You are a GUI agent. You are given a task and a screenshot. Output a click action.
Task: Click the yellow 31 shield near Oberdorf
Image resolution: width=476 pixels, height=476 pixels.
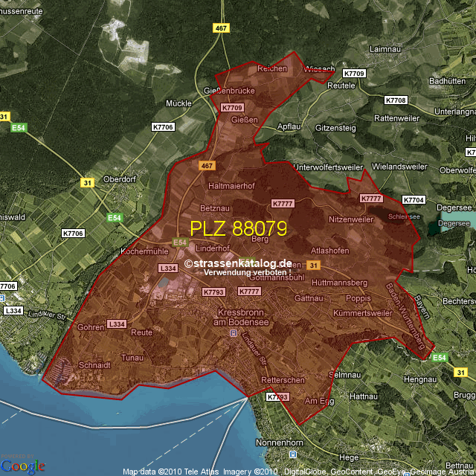(x=88, y=182)
